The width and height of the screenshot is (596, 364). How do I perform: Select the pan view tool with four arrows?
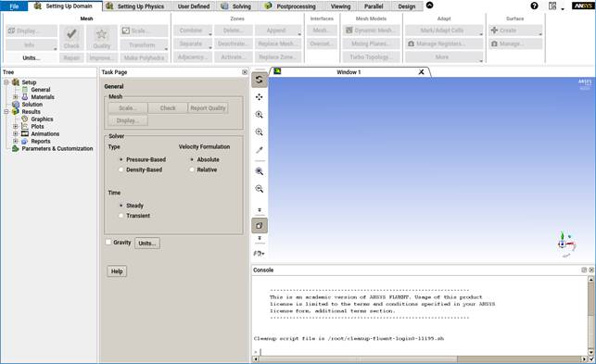260,97
